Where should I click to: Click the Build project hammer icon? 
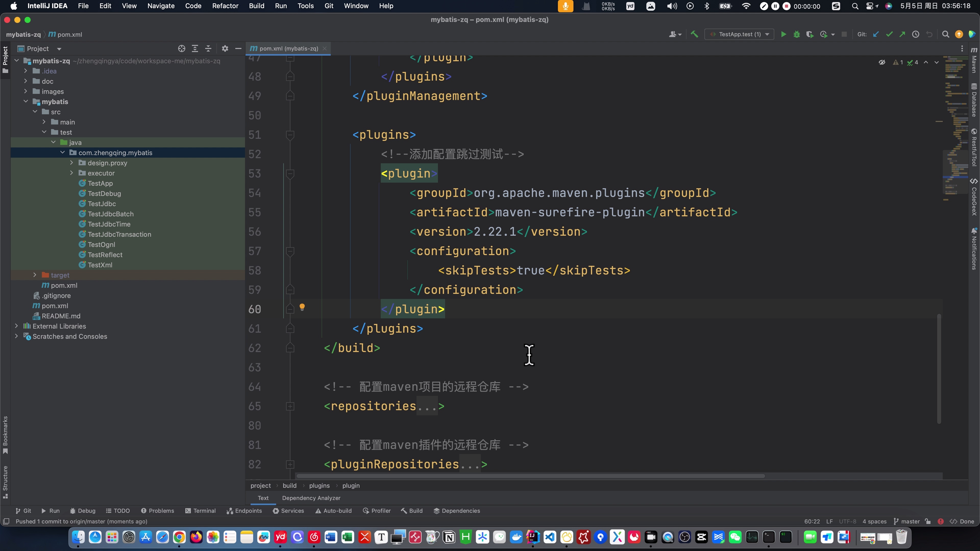(694, 34)
